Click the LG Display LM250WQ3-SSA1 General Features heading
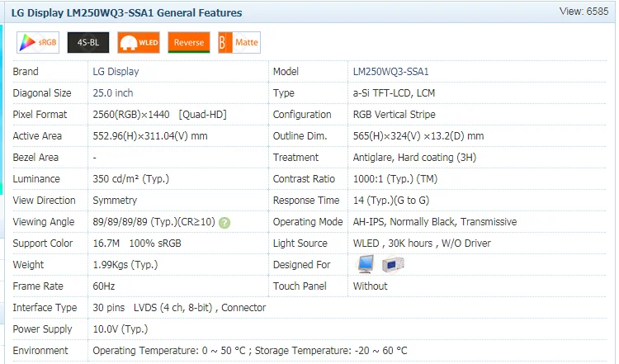 126,12
